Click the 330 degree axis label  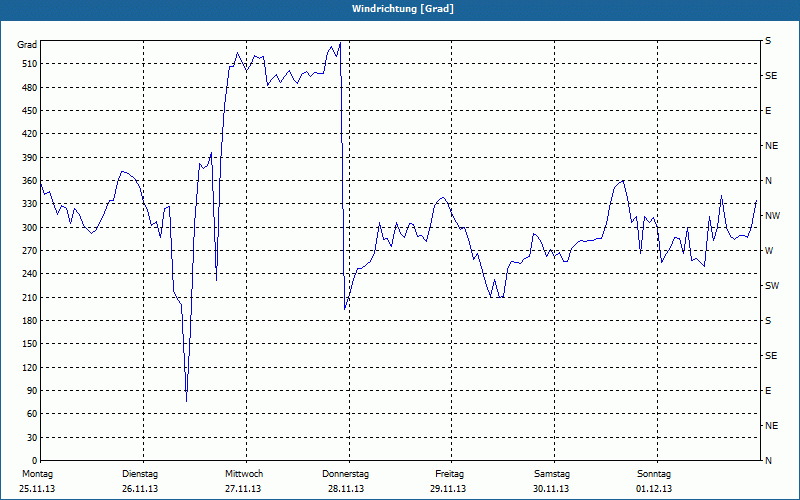click(x=29, y=204)
